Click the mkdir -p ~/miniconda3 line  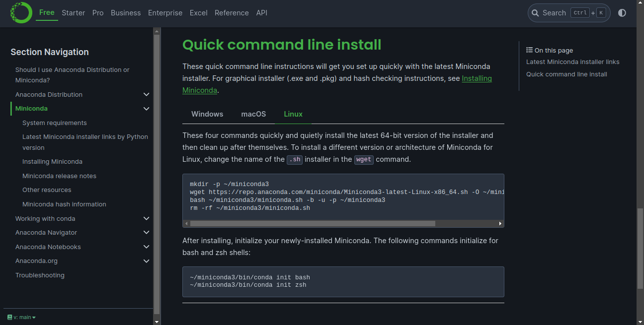(x=229, y=184)
